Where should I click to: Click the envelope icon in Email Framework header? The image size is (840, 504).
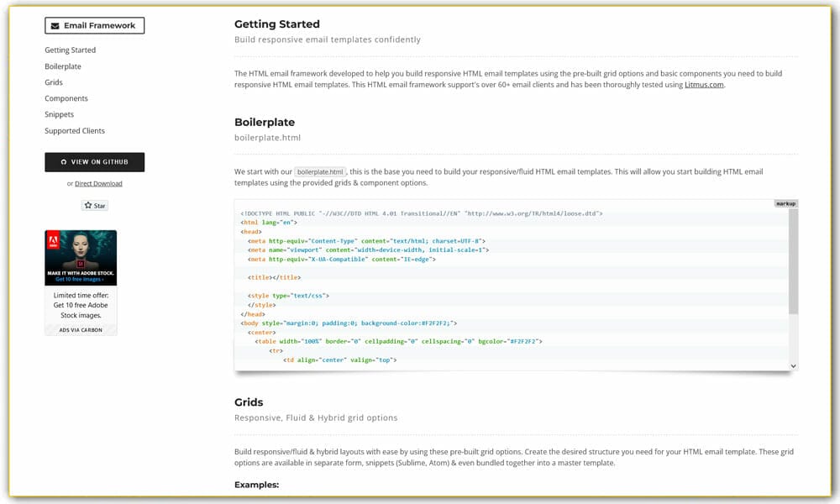[x=55, y=25]
